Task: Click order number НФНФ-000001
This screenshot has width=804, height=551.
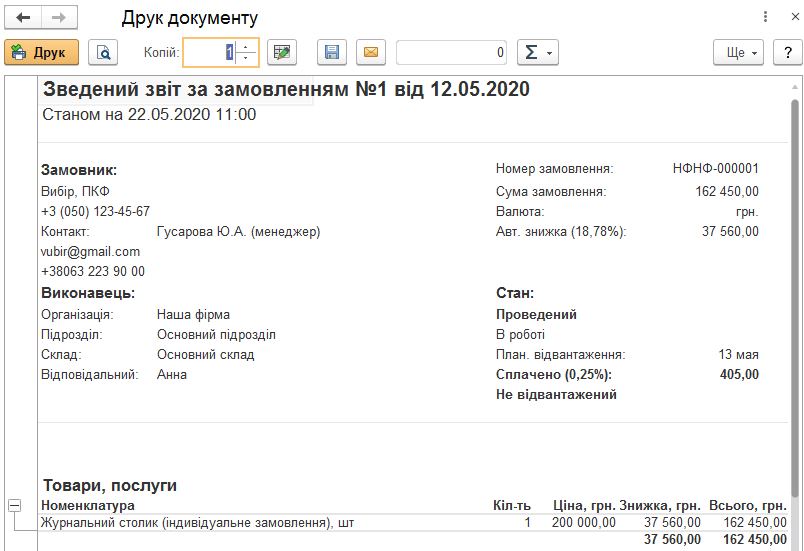Action: 715,168
